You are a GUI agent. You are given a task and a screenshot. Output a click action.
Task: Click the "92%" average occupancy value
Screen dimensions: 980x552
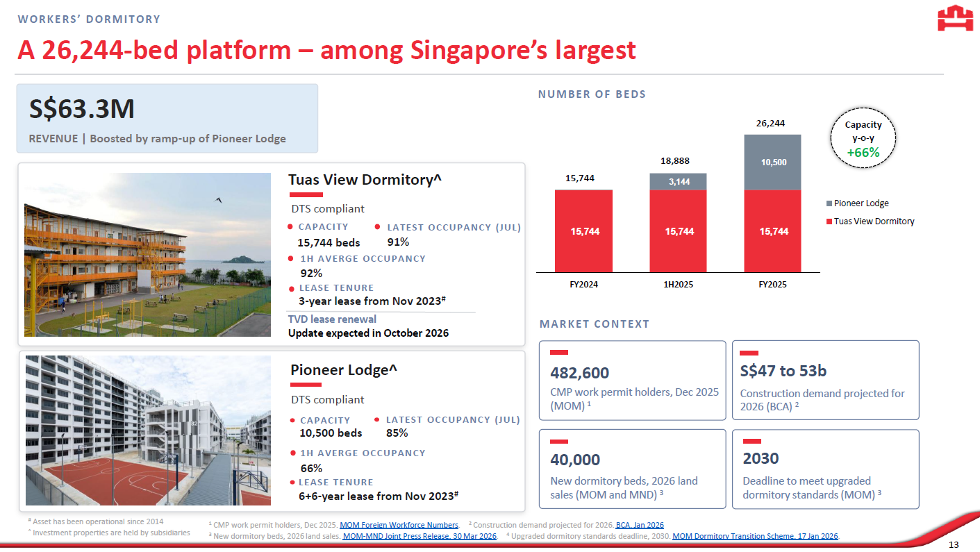click(x=311, y=273)
